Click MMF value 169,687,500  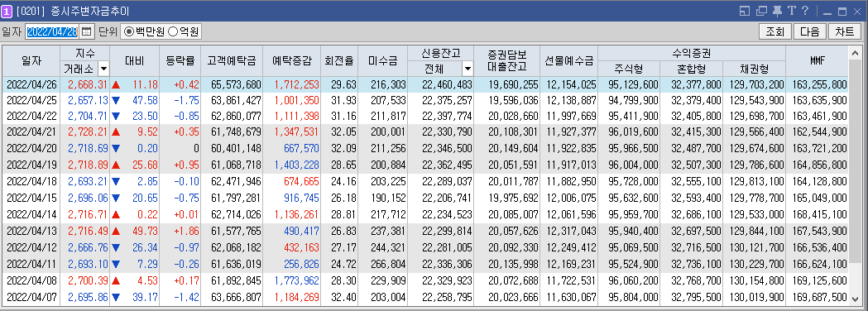(x=819, y=297)
